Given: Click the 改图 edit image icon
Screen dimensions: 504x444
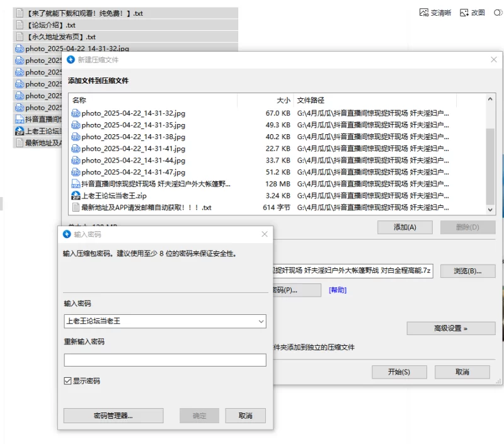Looking at the screenshot, I should [464, 13].
